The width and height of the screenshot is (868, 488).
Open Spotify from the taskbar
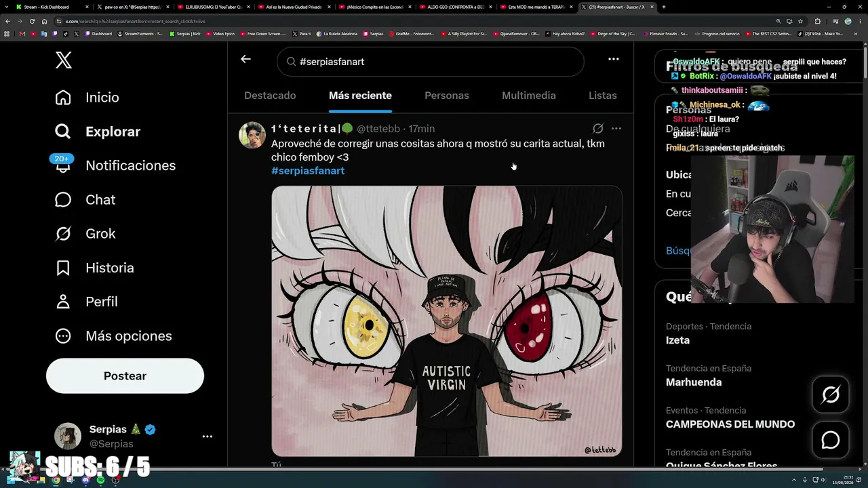[x=100, y=480]
